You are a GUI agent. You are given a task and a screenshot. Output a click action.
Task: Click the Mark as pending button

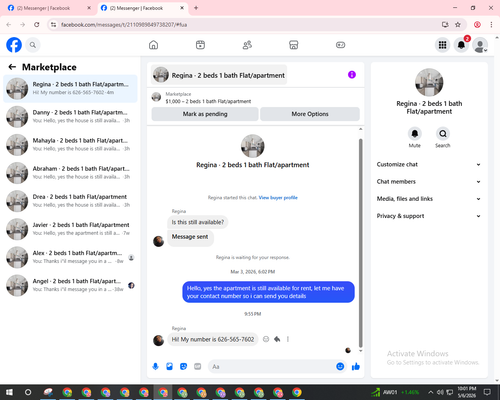205,114
